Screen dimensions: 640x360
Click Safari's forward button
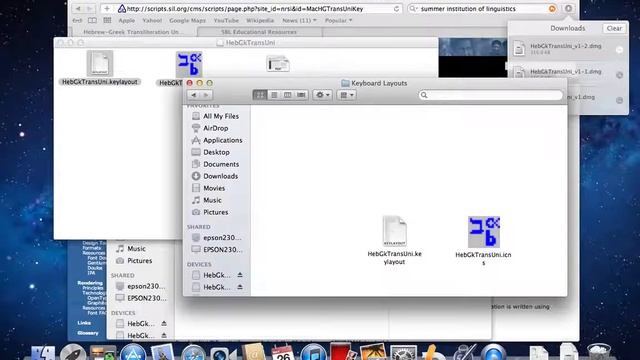[x=89, y=9]
